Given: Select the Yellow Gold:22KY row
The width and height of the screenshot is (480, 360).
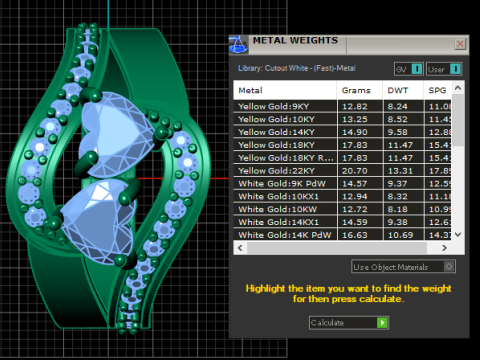Looking at the screenshot, I should (x=342, y=171).
